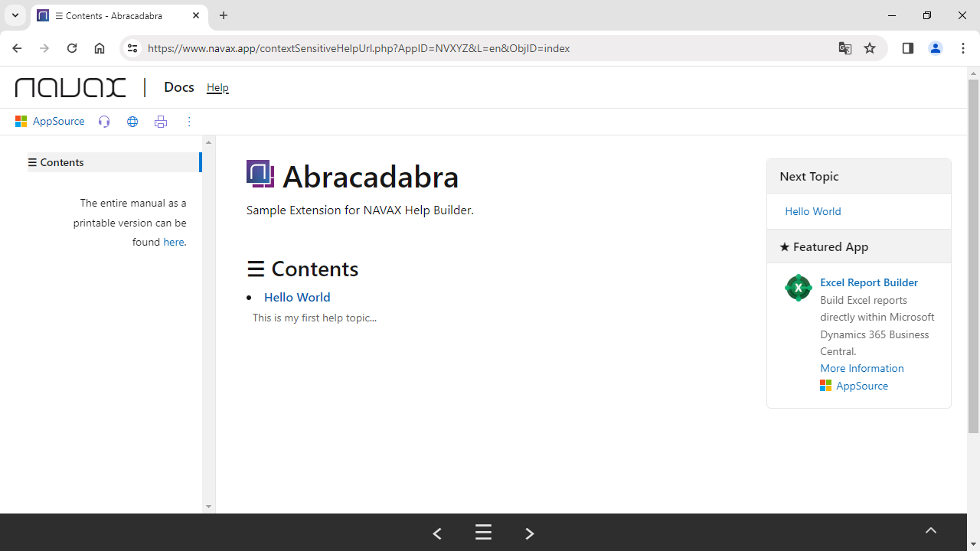Open the language globe icon
This screenshot has height=551, width=980.
[132, 121]
